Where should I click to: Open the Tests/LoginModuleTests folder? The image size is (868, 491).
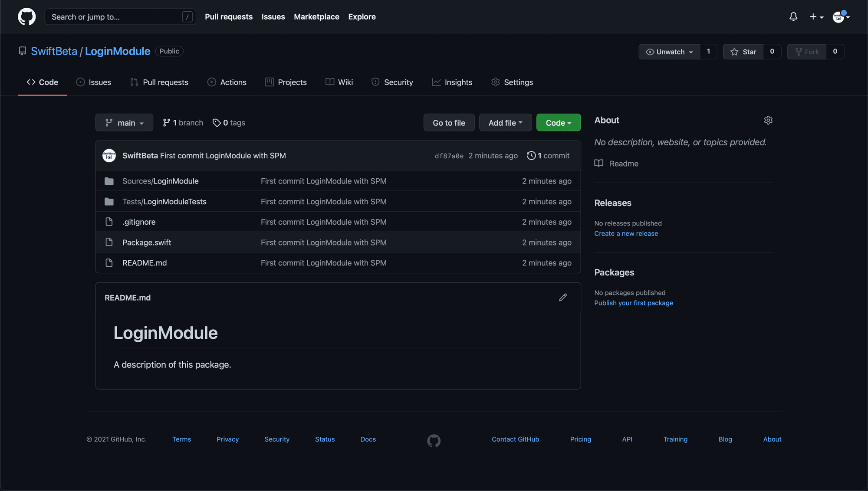[x=164, y=201]
